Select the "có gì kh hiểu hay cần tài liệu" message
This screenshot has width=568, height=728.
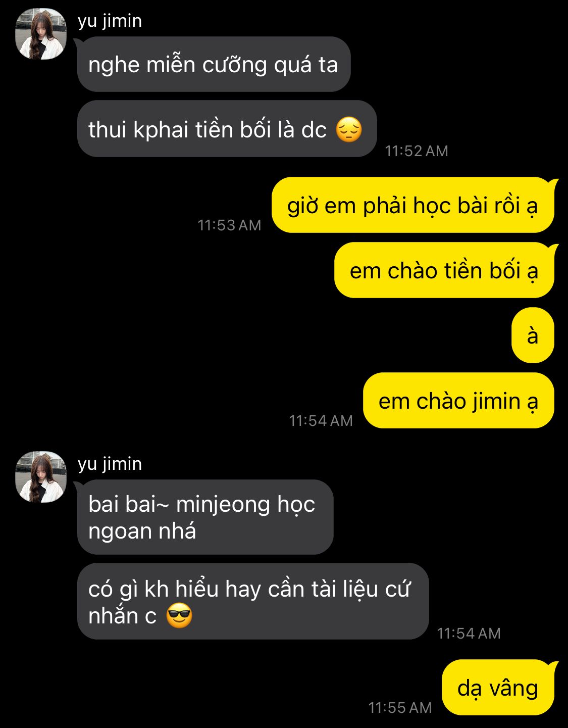coord(253,602)
